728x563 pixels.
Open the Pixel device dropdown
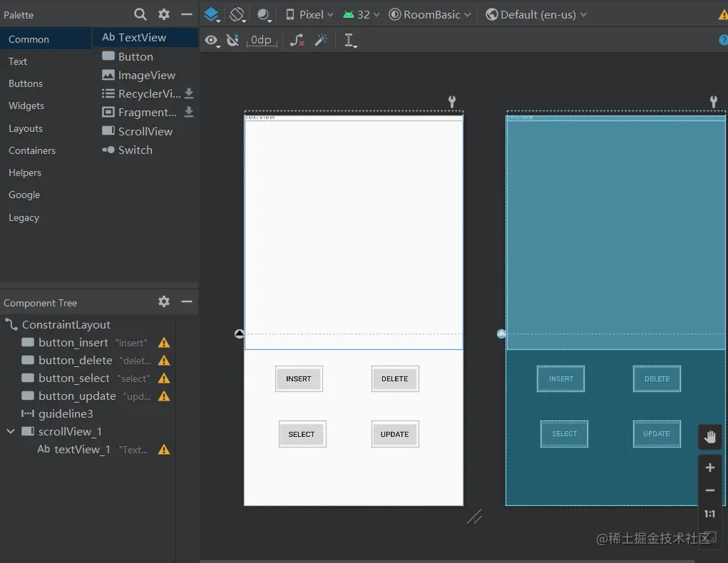click(309, 14)
